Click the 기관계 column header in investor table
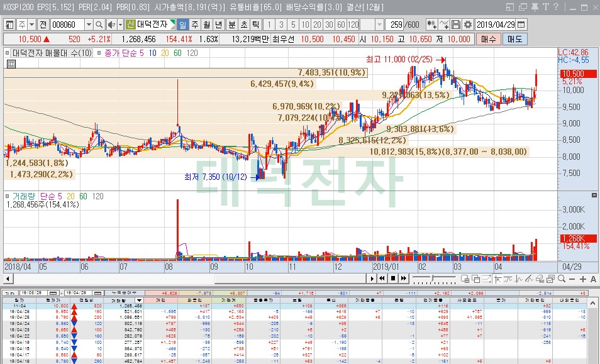Image resolution: width=600 pixels, height=364 pixels. [x=228, y=301]
